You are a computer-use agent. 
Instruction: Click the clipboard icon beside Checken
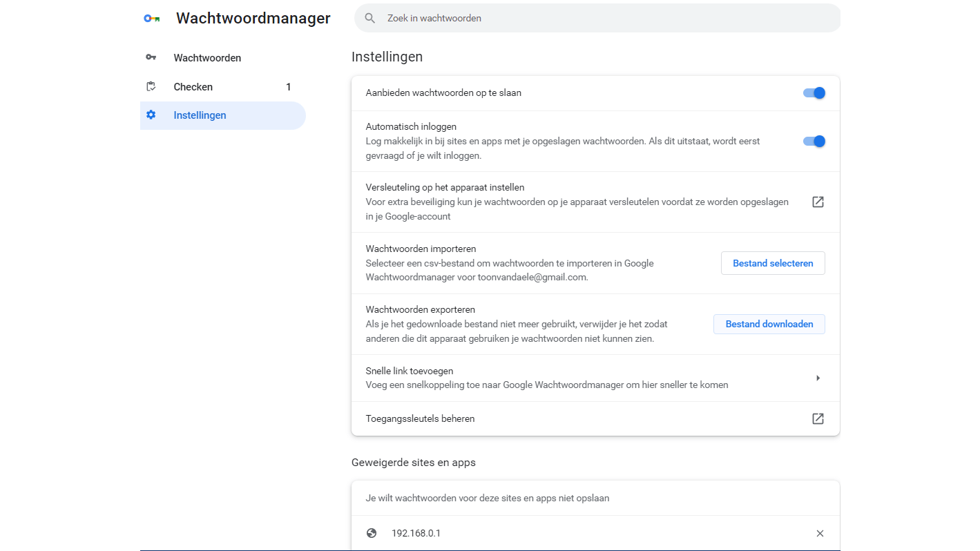[151, 87]
